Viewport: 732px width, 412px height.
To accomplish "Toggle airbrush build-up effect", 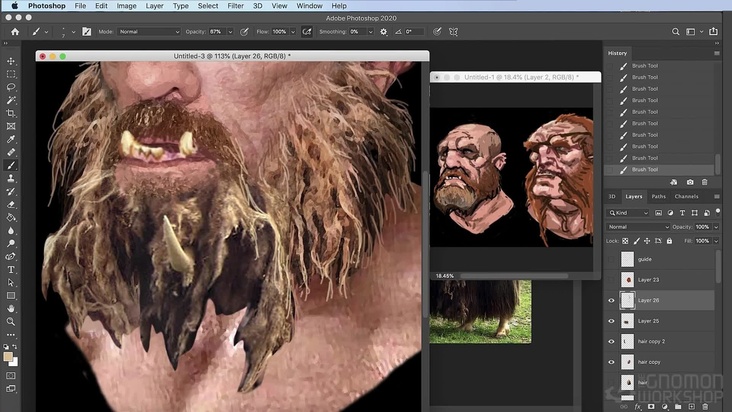I will pyautogui.click(x=307, y=32).
